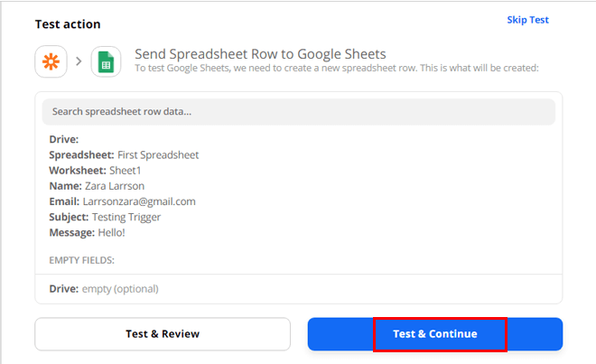Click the Spreadsheet value "First Spreadsheet"

(158, 154)
